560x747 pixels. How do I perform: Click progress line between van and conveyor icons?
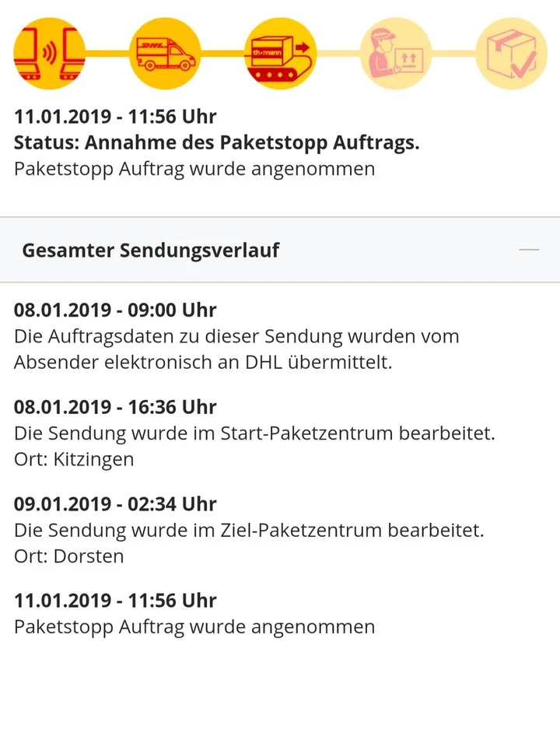(x=222, y=53)
